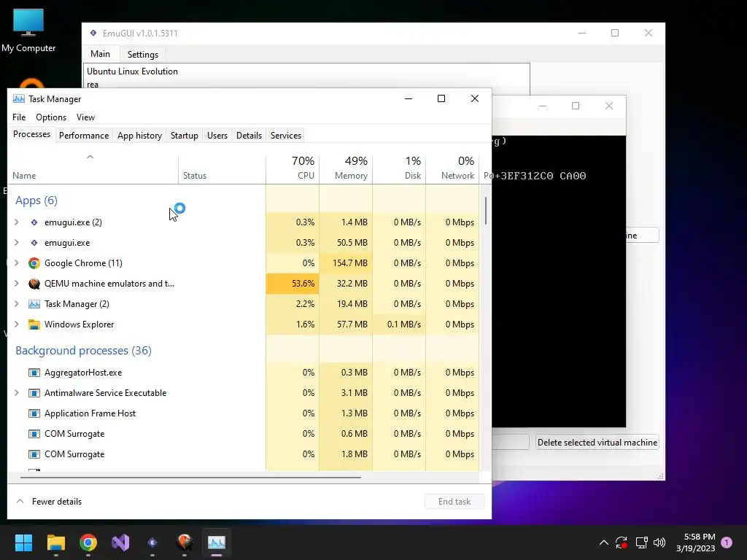The height and width of the screenshot is (560, 747).
Task: Open Google Chrome from the taskbar
Action: (88, 542)
